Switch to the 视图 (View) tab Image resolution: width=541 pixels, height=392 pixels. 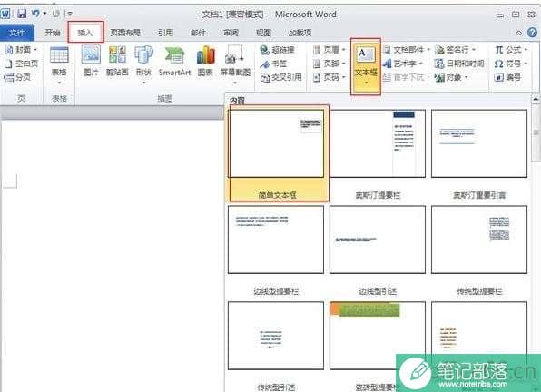[x=263, y=33]
